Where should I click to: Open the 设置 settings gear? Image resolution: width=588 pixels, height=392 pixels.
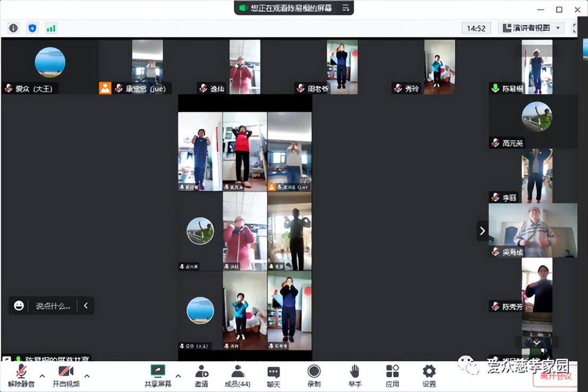coord(429,374)
